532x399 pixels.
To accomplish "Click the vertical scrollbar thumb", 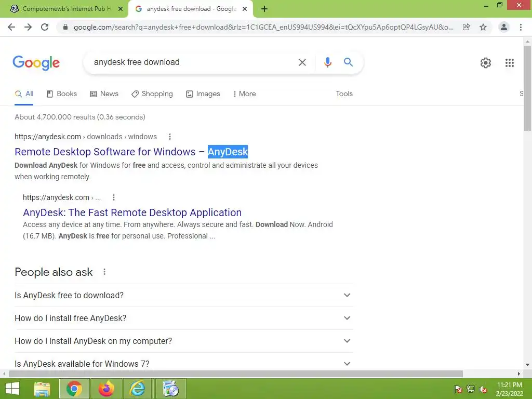I will [x=527, y=88].
